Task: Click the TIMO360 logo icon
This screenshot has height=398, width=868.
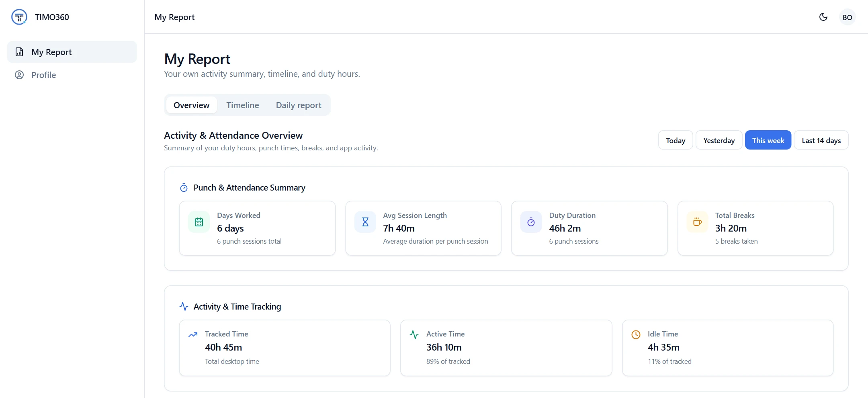Action: tap(19, 17)
